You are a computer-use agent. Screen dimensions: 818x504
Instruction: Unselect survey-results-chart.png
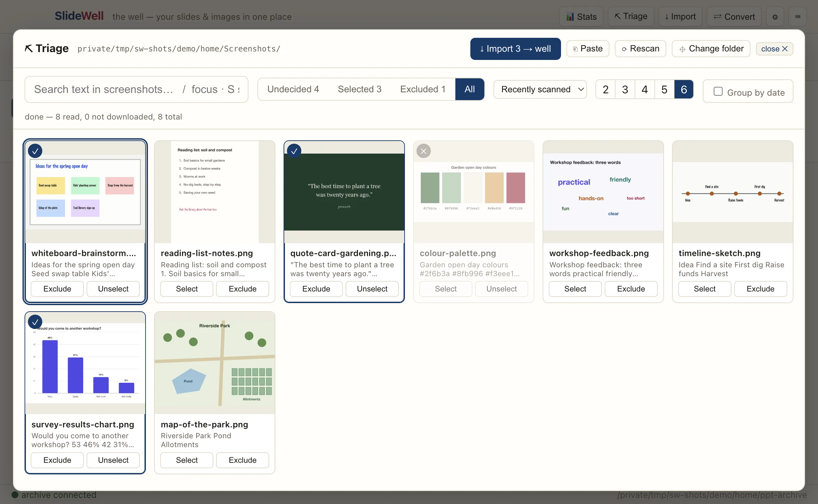tap(113, 460)
